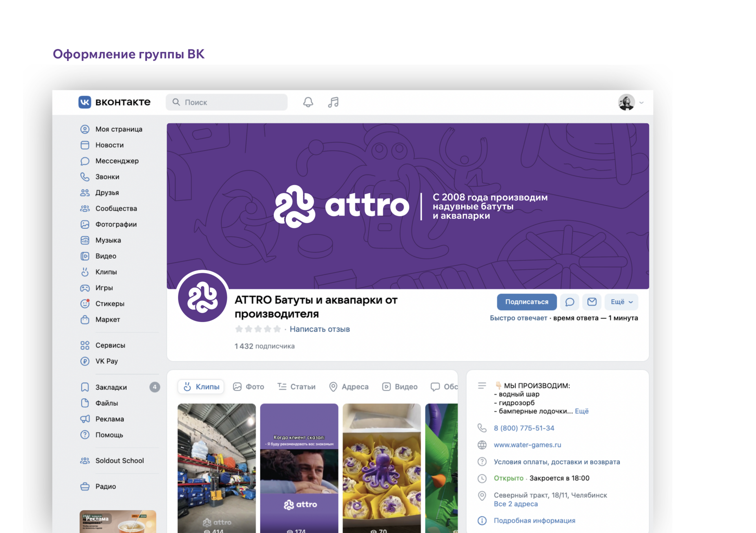Click the VK logo icon
Screen dimensions: 756x533
pyautogui.click(x=85, y=102)
